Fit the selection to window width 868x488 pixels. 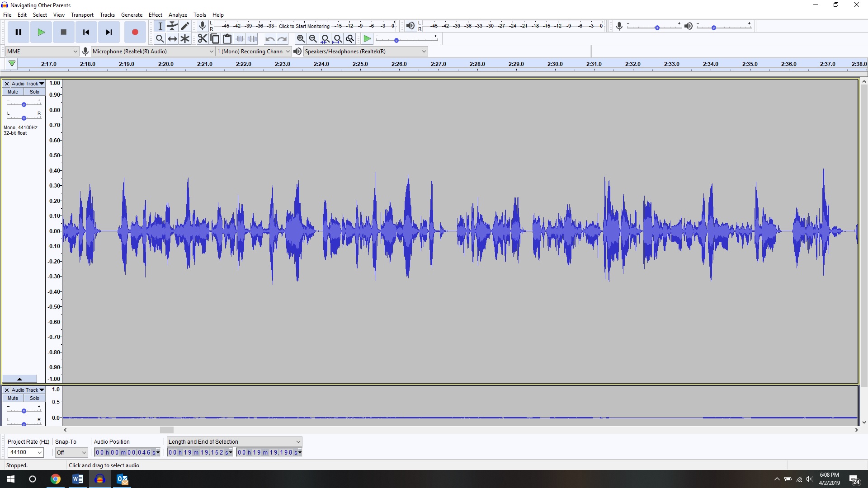[x=325, y=38]
